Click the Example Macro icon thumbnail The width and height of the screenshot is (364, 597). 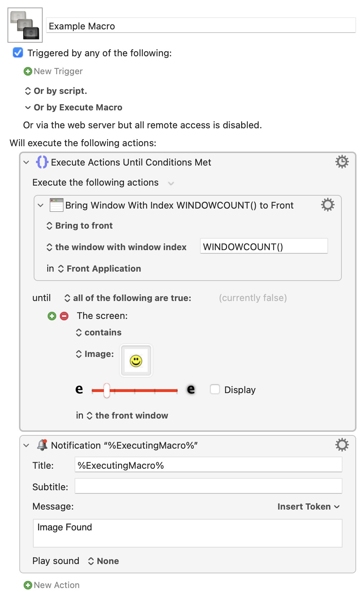tap(25, 25)
